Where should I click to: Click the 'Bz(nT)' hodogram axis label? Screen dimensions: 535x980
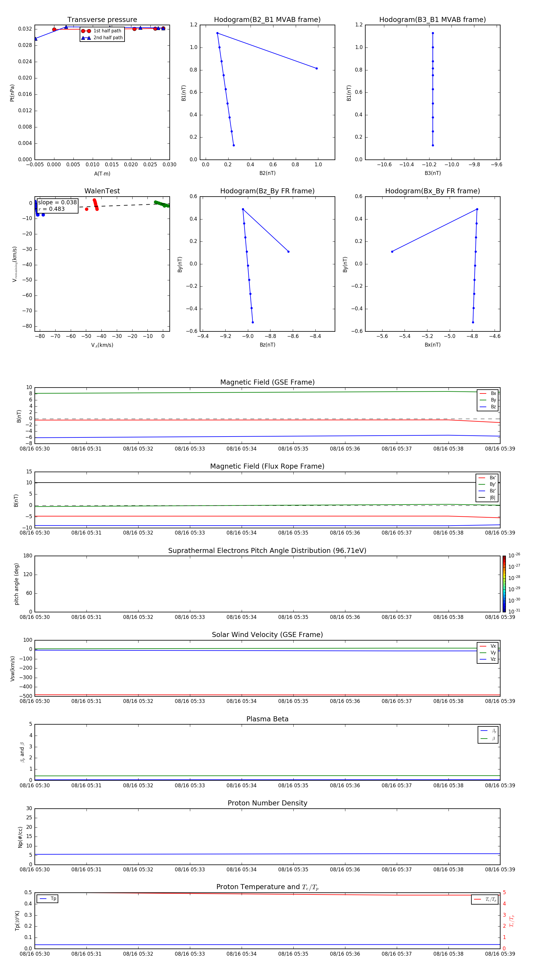point(267,345)
